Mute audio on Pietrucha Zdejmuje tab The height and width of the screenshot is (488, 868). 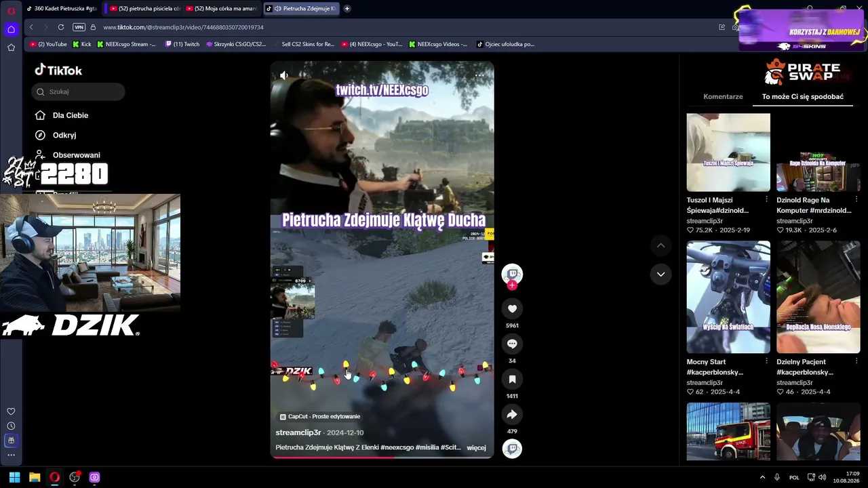278,9
